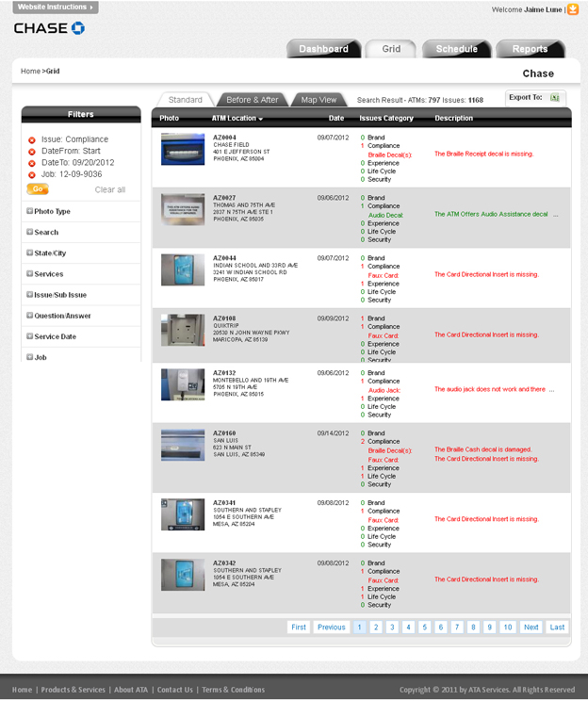The width and height of the screenshot is (588, 701).
Task: Switch to the Before & After tab
Action: (x=253, y=100)
